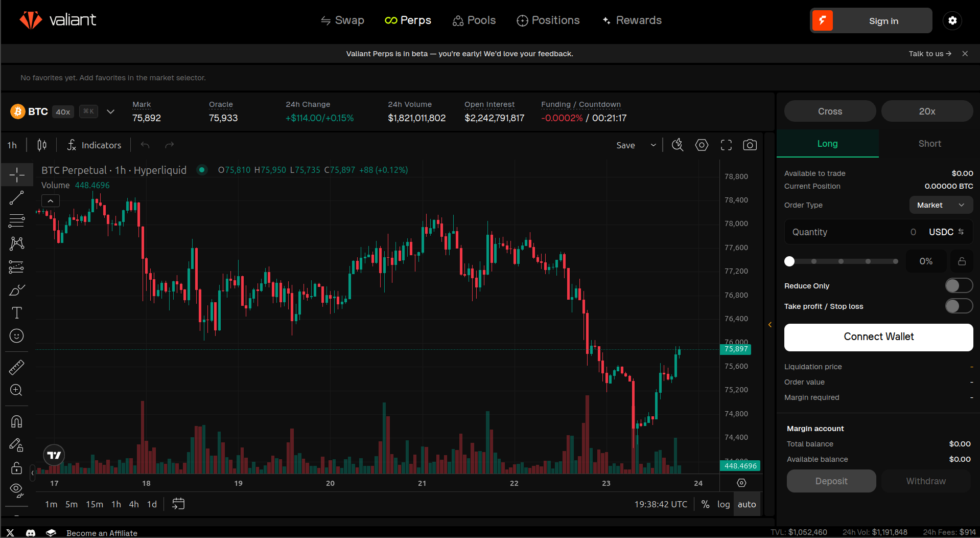This screenshot has height=538, width=980.
Task: Click the quantity percentage slider handle
Action: click(x=789, y=261)
